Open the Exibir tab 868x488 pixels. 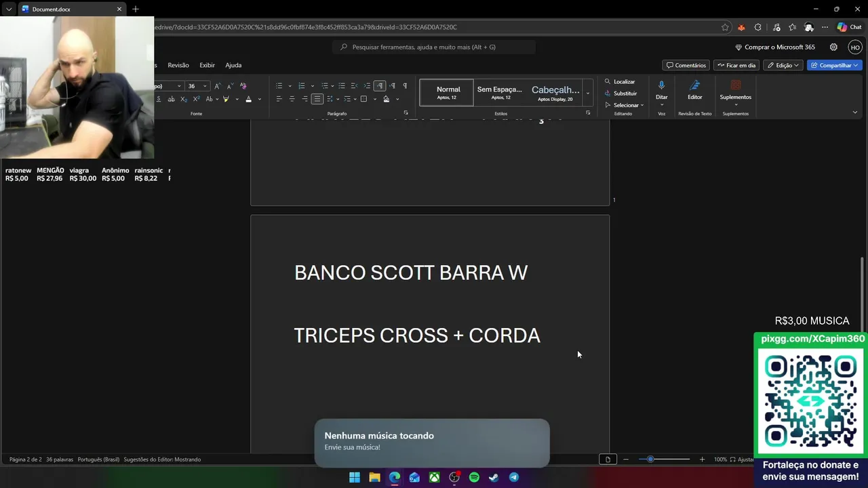click(207, 65)
